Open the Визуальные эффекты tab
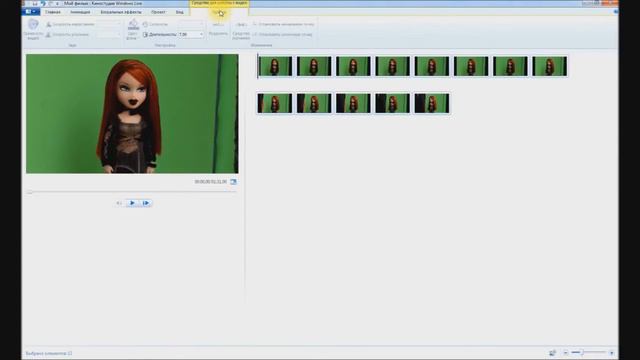The image size is (640, 360). pyautogui.click(x=121, y=12)
